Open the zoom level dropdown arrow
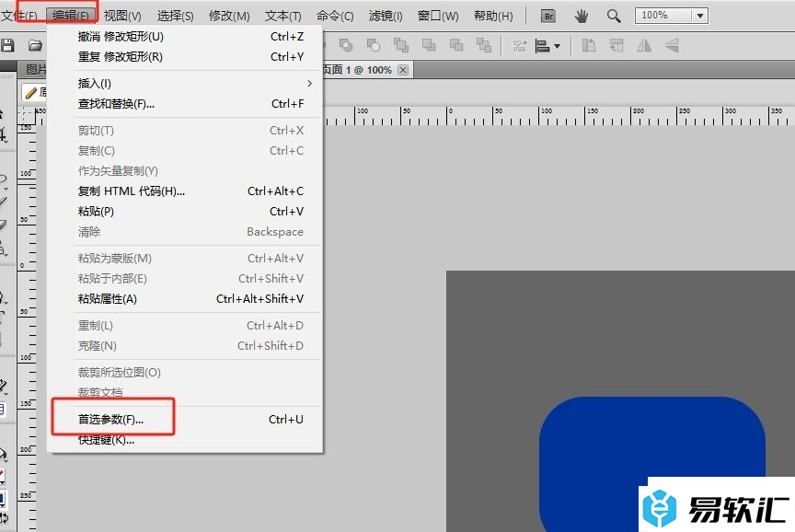The width and height of the screenshot is (795, 532). tap(700, 16)
